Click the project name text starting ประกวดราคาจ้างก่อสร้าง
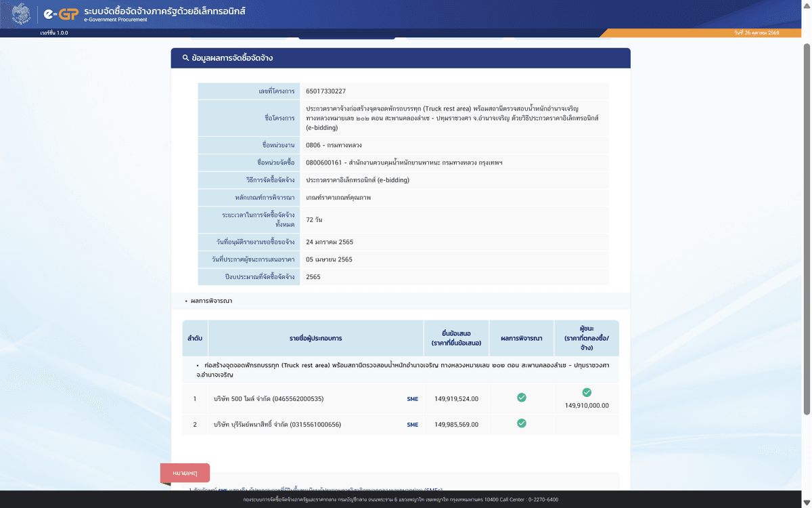Screen dimensions: 812x508 [452, 118]
